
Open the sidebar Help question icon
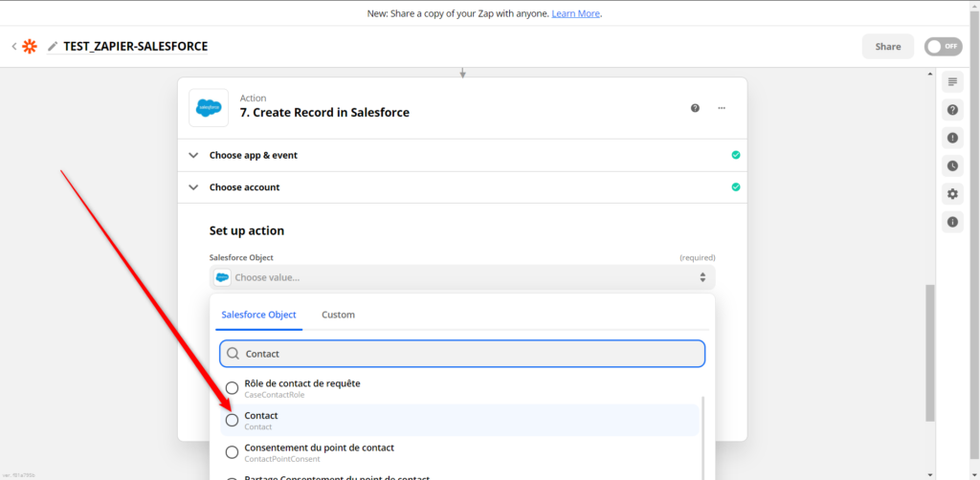(x=952, y=110)
